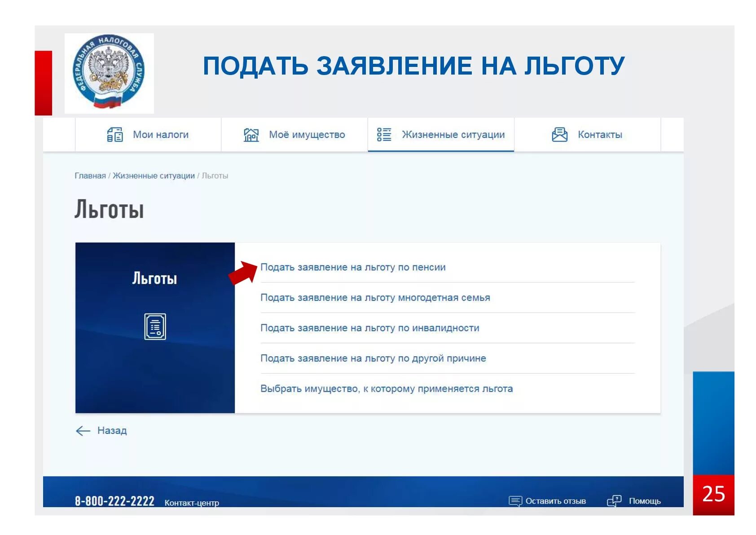Click the Оставить отзыв speech bubble icon
Image resolution: width=756 pixels, height=535 pixels.
click(515, 501)
